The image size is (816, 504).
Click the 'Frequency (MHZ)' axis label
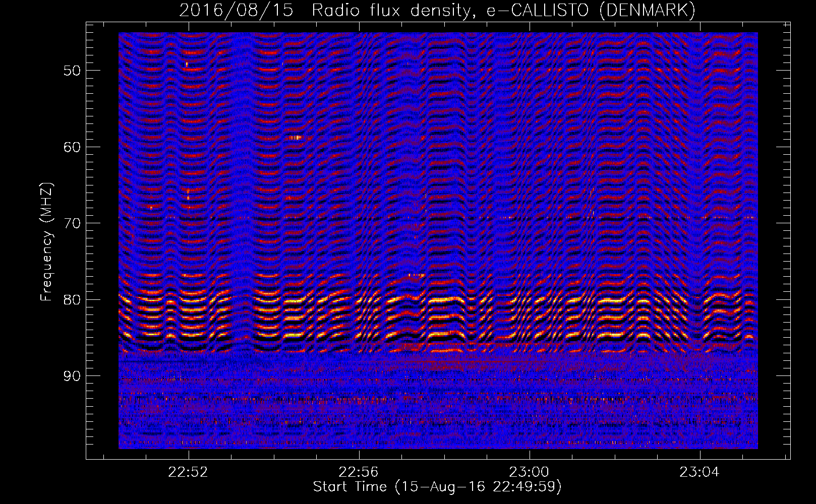point(46,242)
